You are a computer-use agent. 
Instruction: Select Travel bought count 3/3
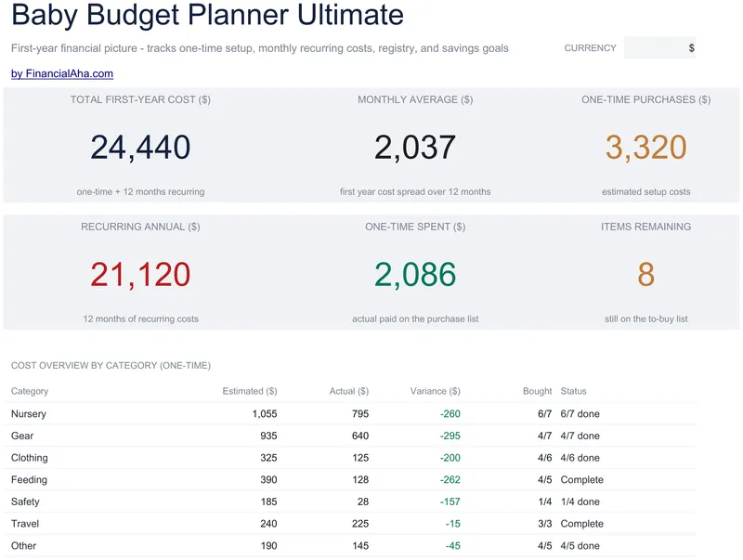point(545,524)
